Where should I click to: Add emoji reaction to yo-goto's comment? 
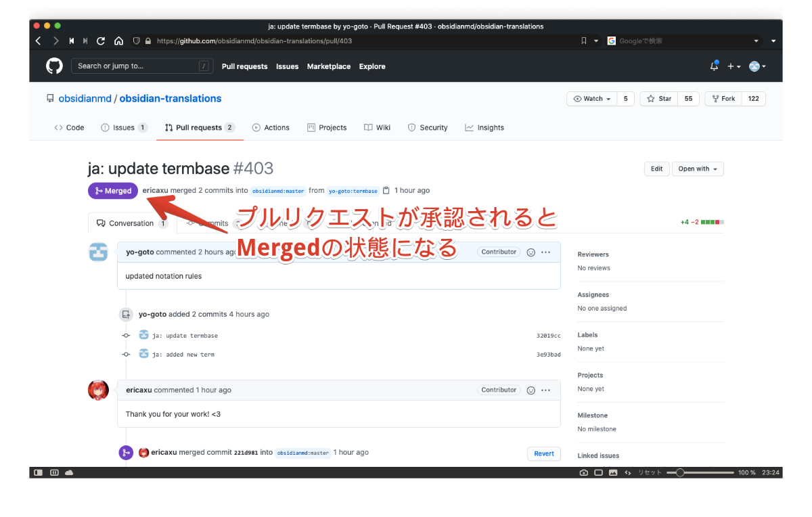(531, 252)
